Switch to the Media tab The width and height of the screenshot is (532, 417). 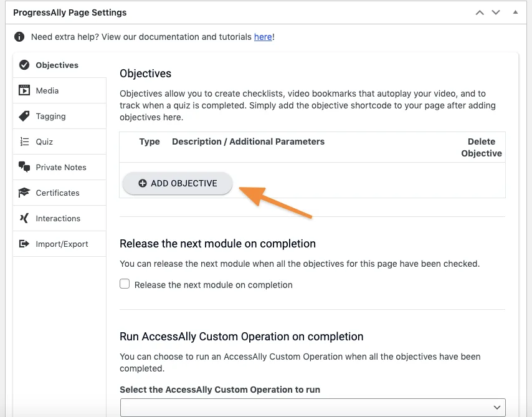[x=47, y=90]
